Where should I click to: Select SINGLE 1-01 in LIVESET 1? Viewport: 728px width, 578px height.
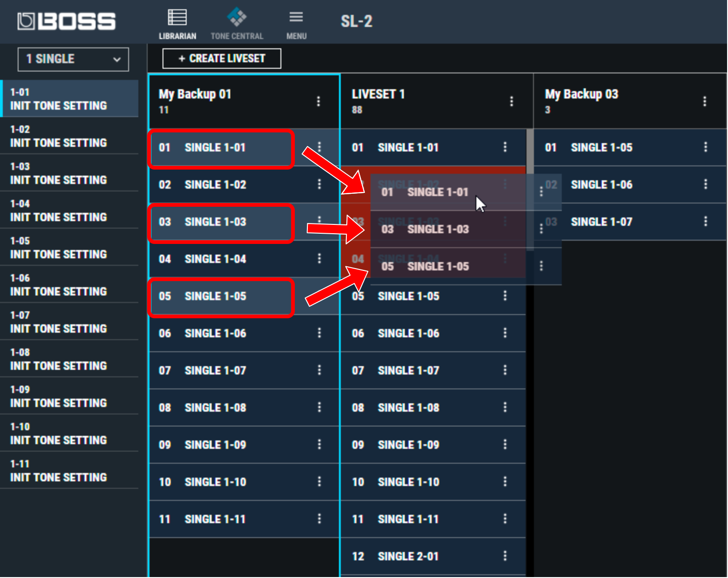(434, 147)
